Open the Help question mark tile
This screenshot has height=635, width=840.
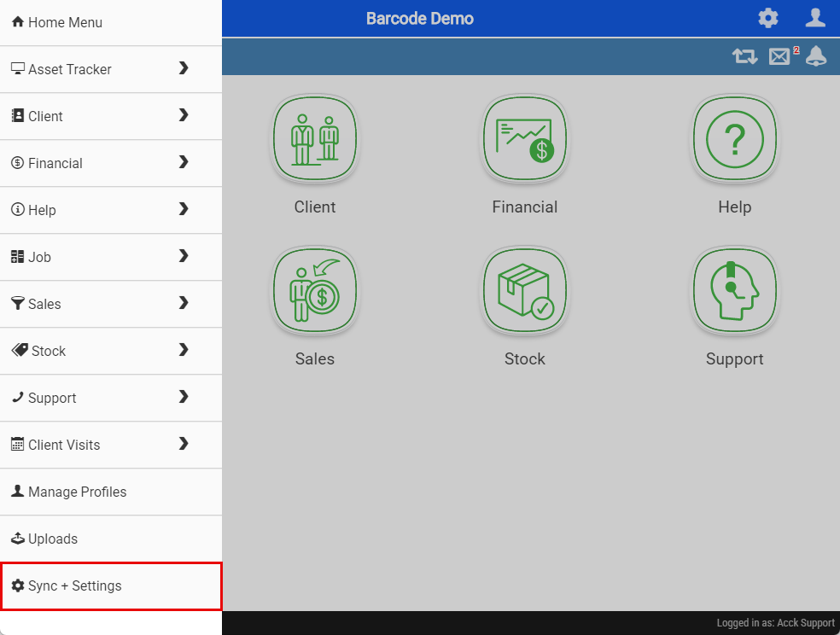(x=735, y=139)
